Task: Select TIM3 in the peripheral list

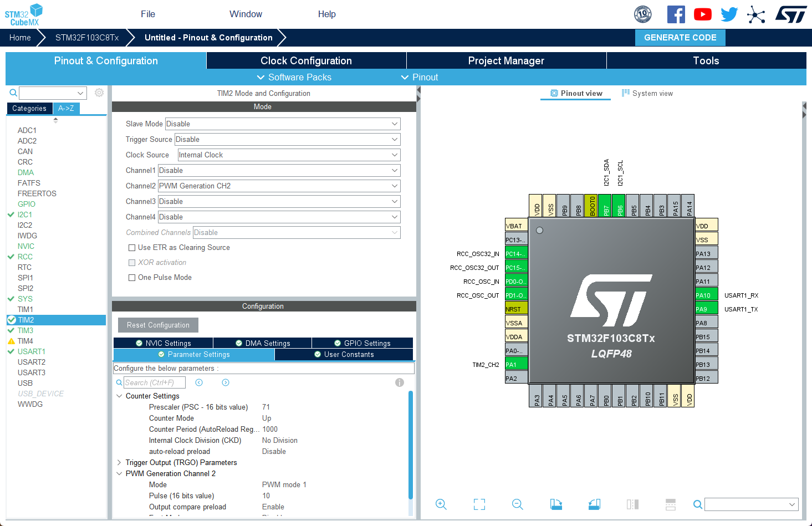Action: [25, 330]
